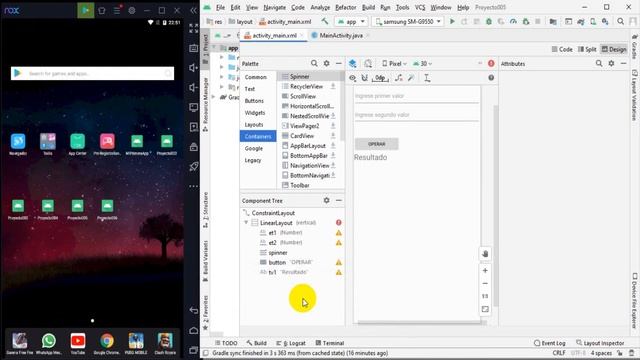
Task: Select the Widgets palette category
Action: (x=255, y=113)
